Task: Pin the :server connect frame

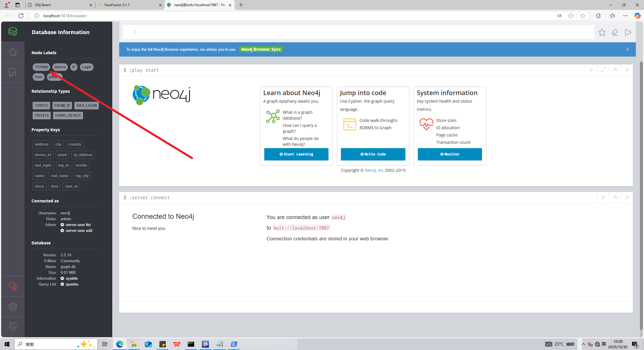Action: 603,197
